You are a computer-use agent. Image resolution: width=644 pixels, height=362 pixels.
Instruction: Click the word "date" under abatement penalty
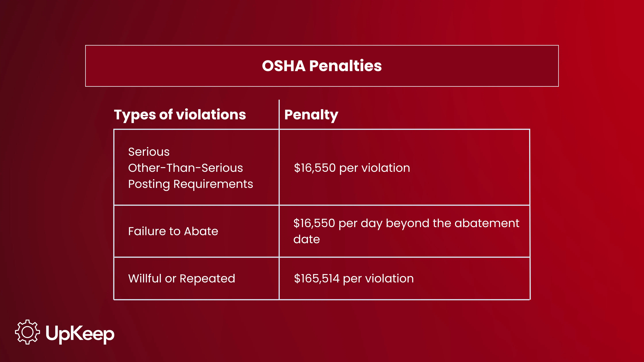tap(306, 239)
